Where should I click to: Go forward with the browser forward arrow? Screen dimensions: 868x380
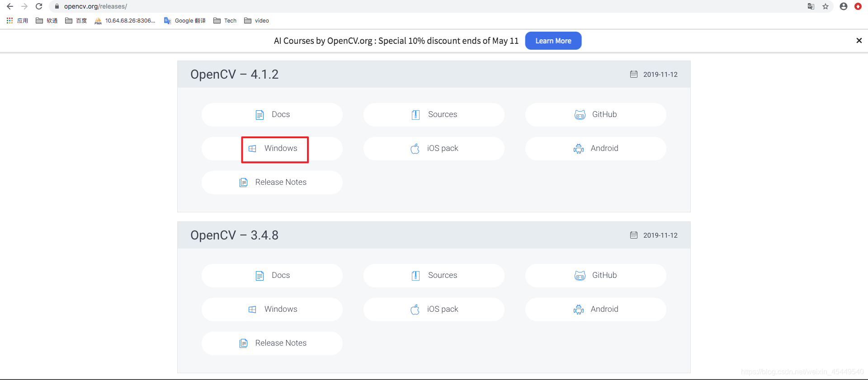point(24,6)
